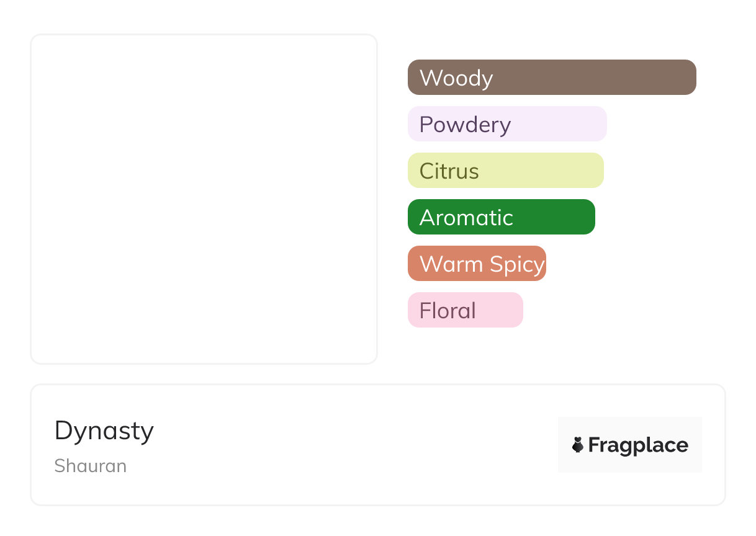Open the Fragplace logo link
The width and height of the screenshot is (756, 536).
click(629, 445)
